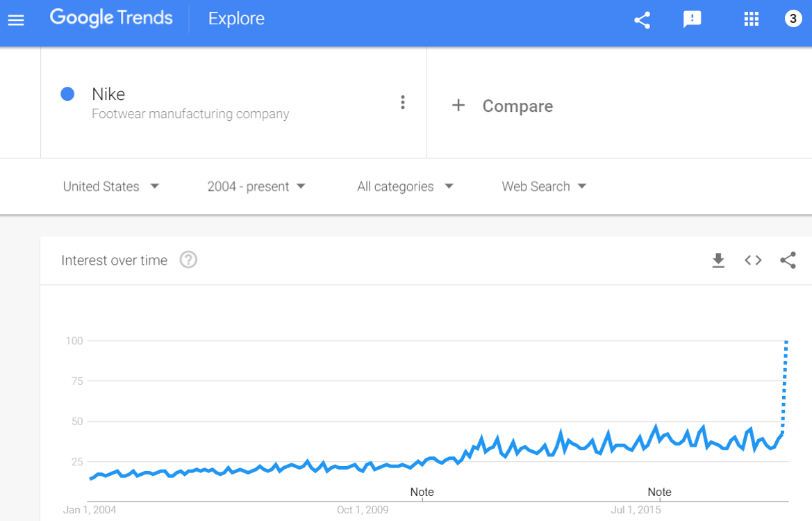Click the Nike blue color dot
The width and height of the screenshot is (812, 521).
(67, 94)
